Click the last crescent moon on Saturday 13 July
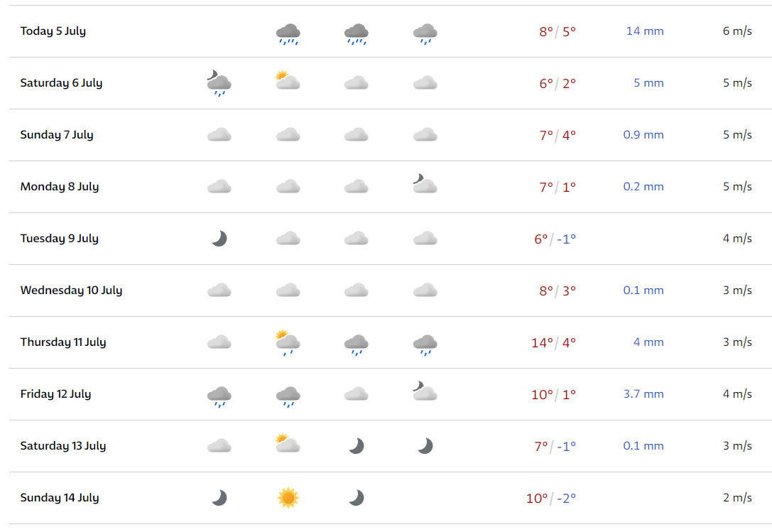 (x=425, y=446)
